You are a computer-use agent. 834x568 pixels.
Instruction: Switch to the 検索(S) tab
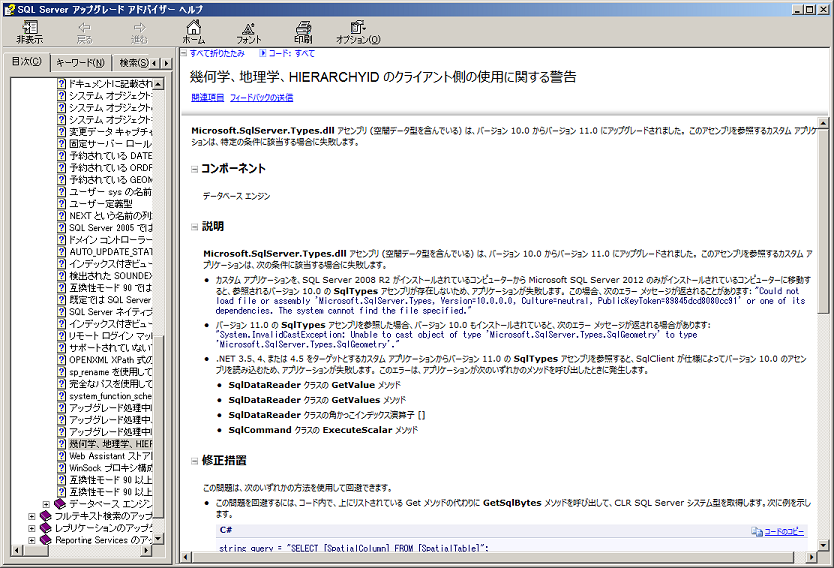(x=132, y=62)
